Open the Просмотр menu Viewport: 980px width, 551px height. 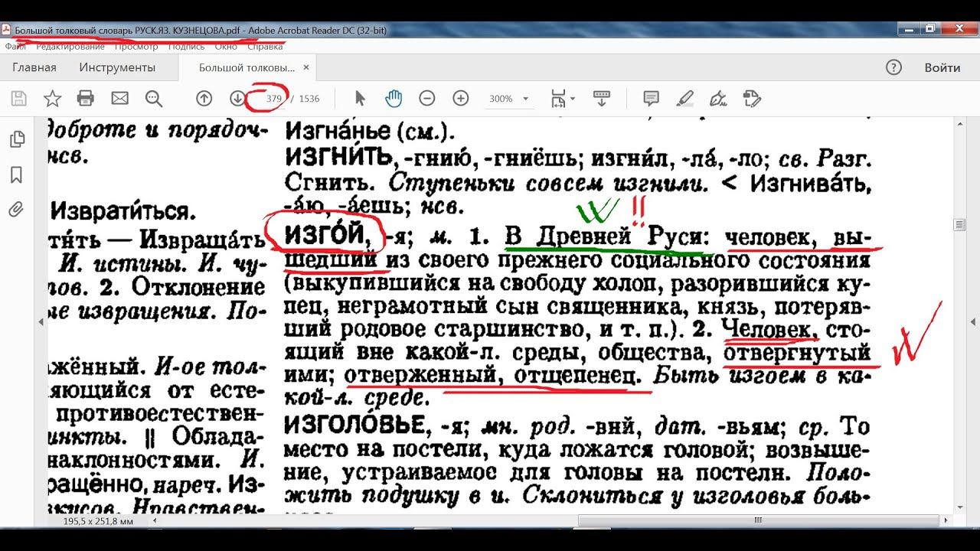point(136,47)
